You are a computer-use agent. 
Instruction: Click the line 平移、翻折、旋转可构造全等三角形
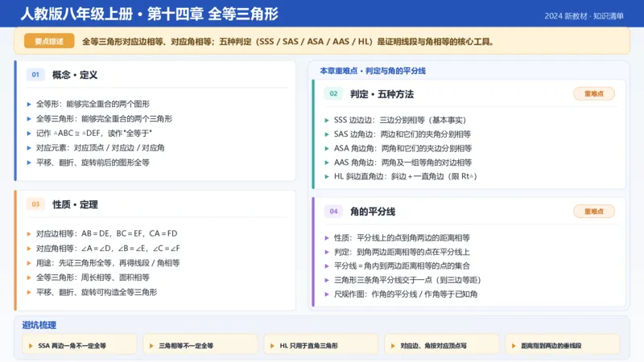click(97, 292)
